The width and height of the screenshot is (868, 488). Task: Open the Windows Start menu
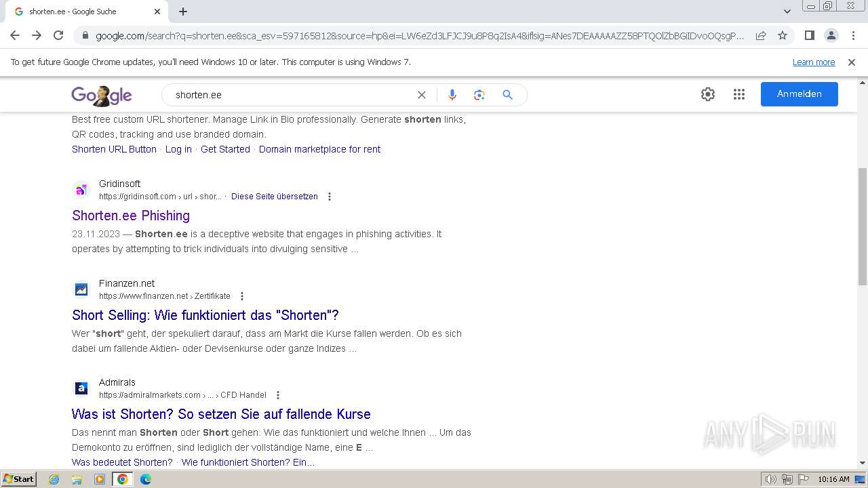click(x=18, y=479)
